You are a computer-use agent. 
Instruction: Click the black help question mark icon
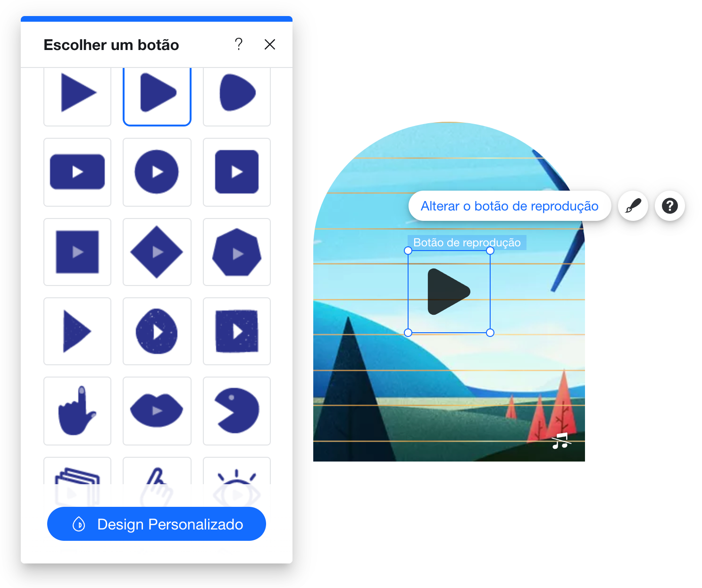coord(669,206)
